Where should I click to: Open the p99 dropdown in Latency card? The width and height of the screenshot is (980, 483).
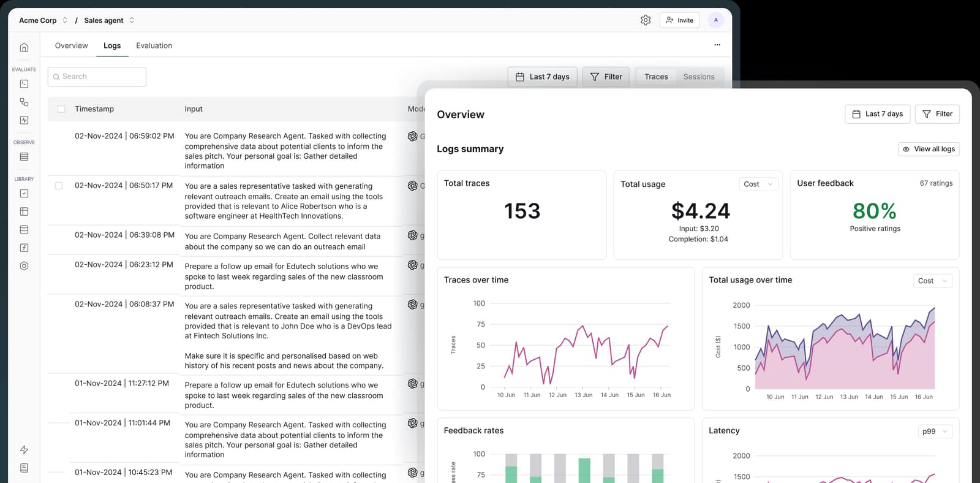(x=935, y=432)
